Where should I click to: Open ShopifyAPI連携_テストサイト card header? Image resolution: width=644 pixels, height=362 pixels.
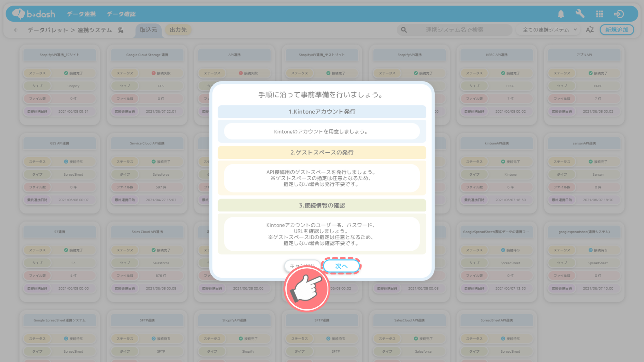(322, 55)
